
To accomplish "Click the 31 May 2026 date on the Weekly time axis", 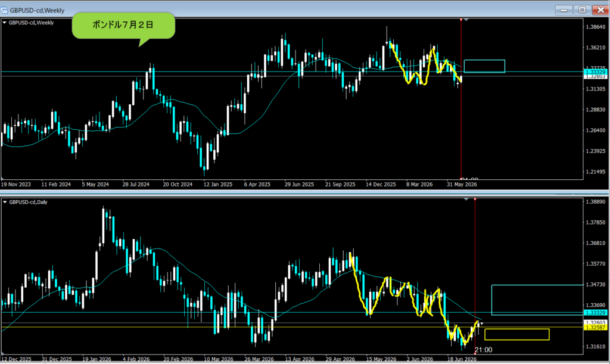I will tap(462, 184).
